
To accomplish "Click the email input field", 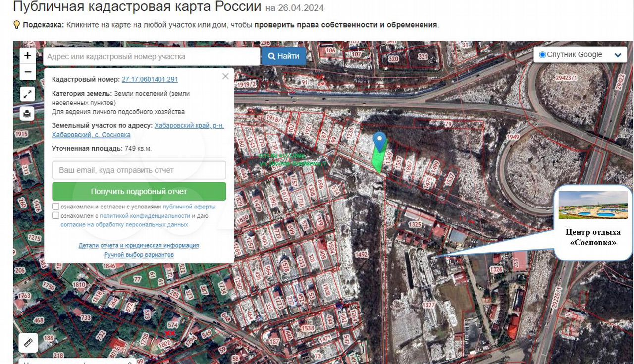I will pyautogui.click(x=139, y=170).
